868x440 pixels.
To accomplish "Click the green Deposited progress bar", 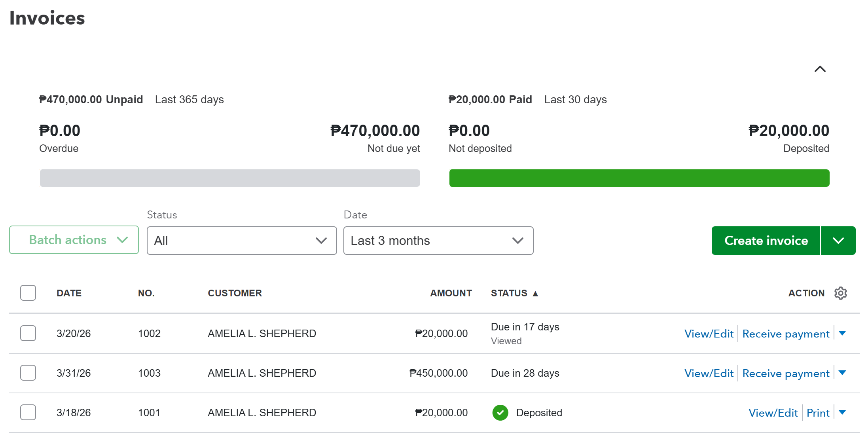I will pyautogui.click(x=639, y=178).
